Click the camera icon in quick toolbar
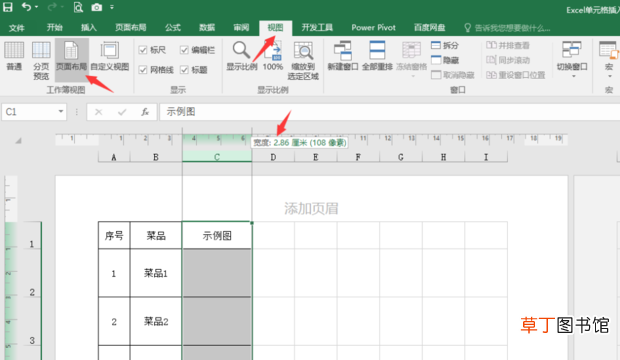620x360 pixels. pyautogui.click(x=96, y=7)
